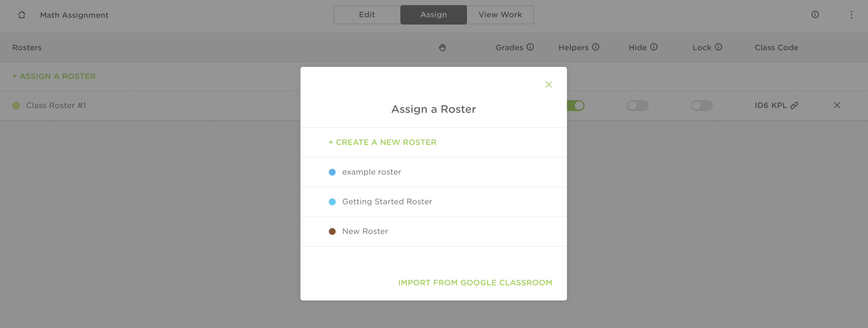Click the hand raise icon in the Rosters header
This screenshot has width=868, height=328.
[x=442, y=48]
